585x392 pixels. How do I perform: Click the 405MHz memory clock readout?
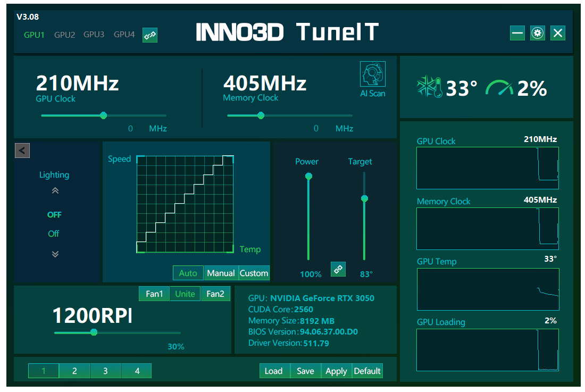click(265, 83)
